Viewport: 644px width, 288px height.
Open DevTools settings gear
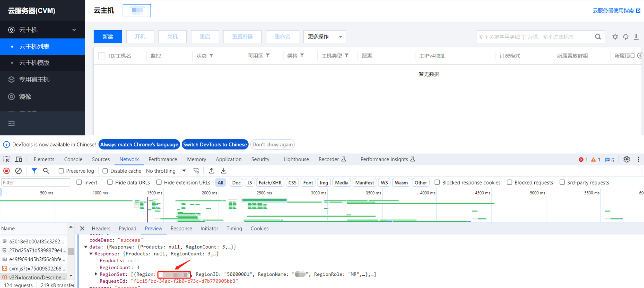pos(626,159)
